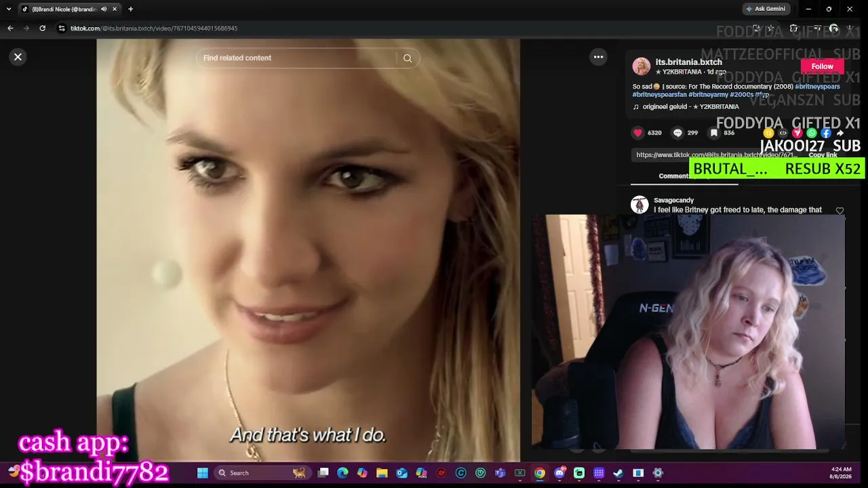Share via the yellow repost icon
This screenshot has width=868, height=488.
point(768,133)
